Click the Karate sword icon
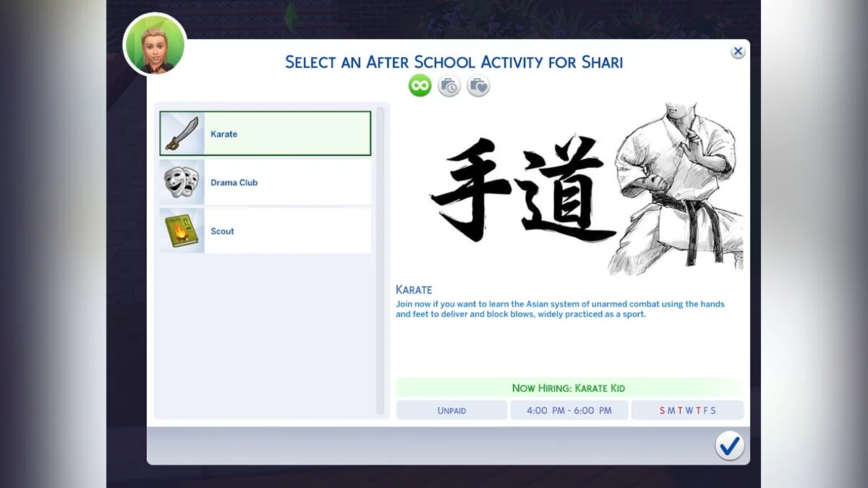The image size is (868, 488). [182, 134]
